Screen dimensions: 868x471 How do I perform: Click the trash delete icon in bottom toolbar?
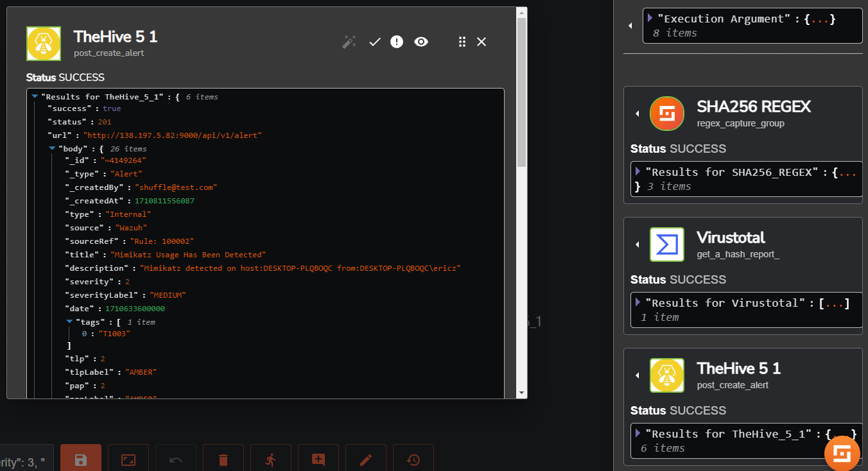coord(223,459)
